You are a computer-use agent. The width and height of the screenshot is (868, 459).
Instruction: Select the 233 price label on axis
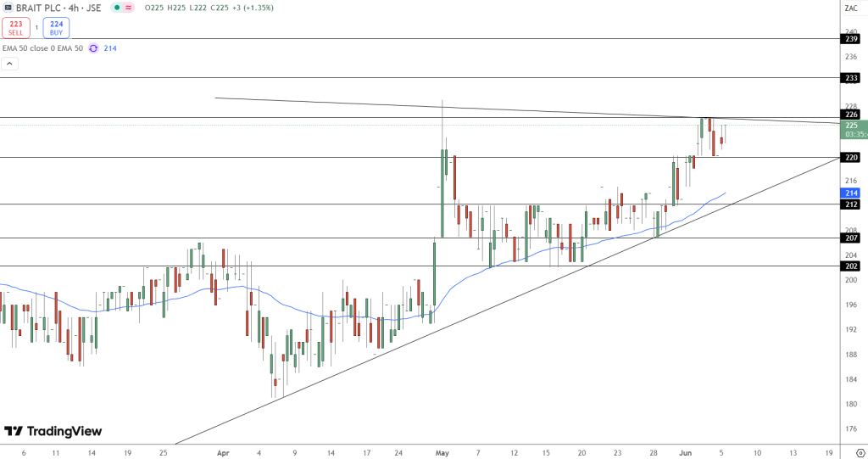[x=851, y=78]
